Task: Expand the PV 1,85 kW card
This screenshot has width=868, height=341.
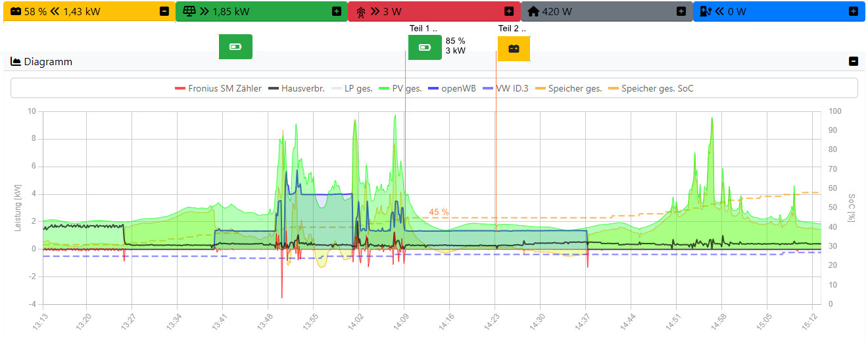Action: tap(337, 11)
